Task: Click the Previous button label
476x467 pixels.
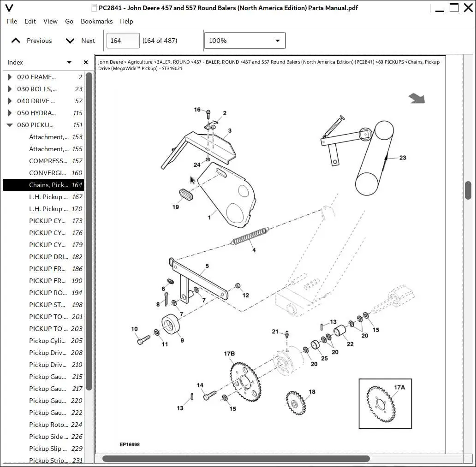Action: 39,41
